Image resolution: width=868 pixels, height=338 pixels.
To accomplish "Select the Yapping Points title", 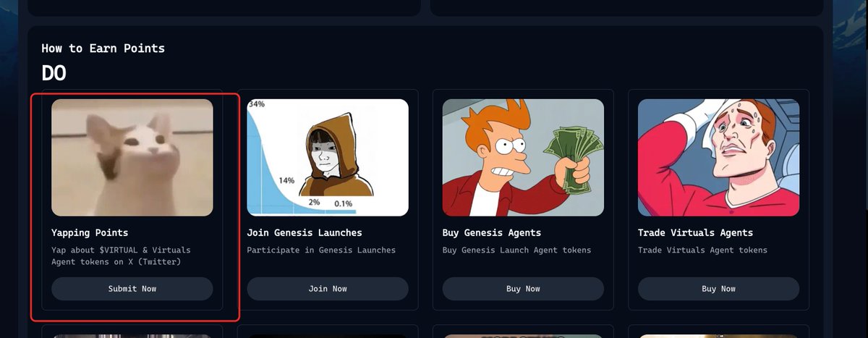I will pyautogui.click(x=90, y=233).
